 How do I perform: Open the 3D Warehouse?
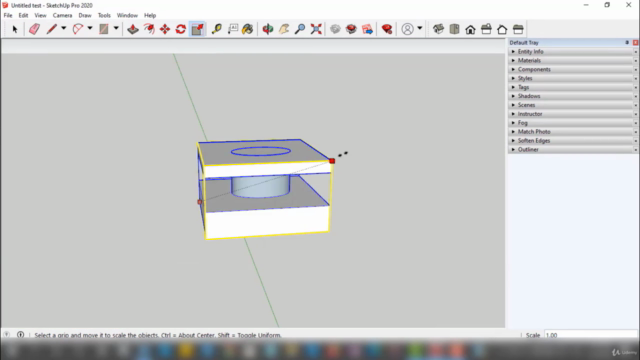pyautogui.click(x=335, y=29)
